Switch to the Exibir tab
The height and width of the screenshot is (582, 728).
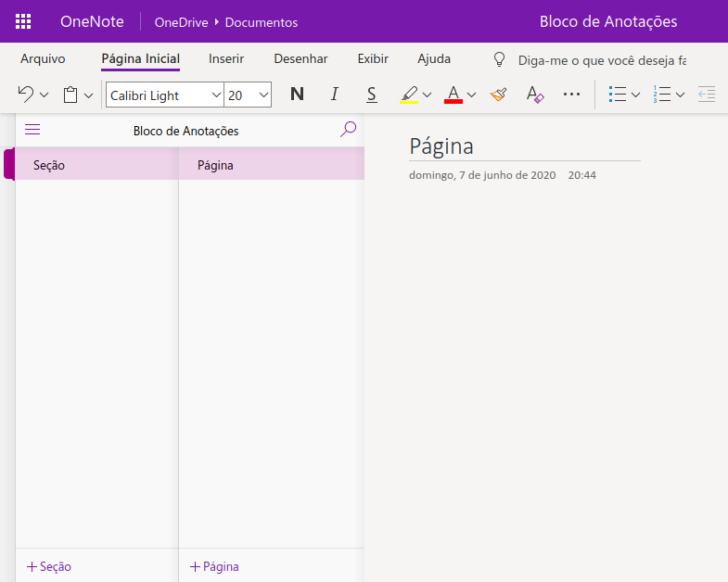pos(373,59)
